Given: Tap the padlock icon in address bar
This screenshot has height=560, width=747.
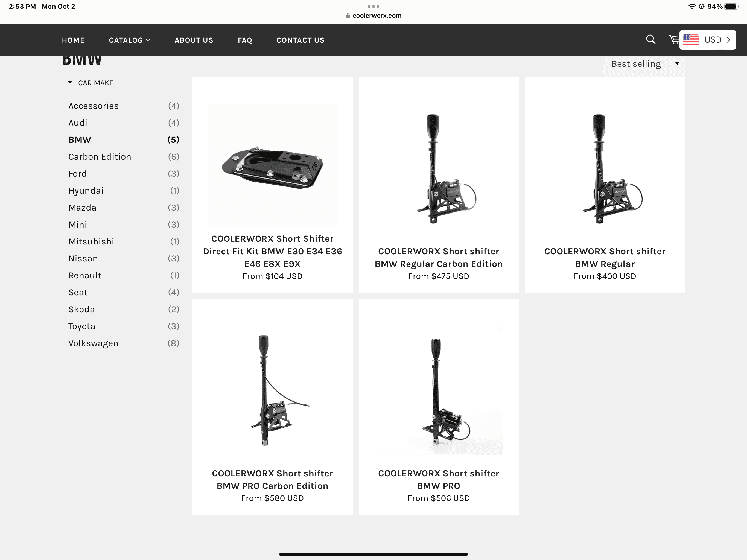Looking at the screenshot, I should click(348, 16).
